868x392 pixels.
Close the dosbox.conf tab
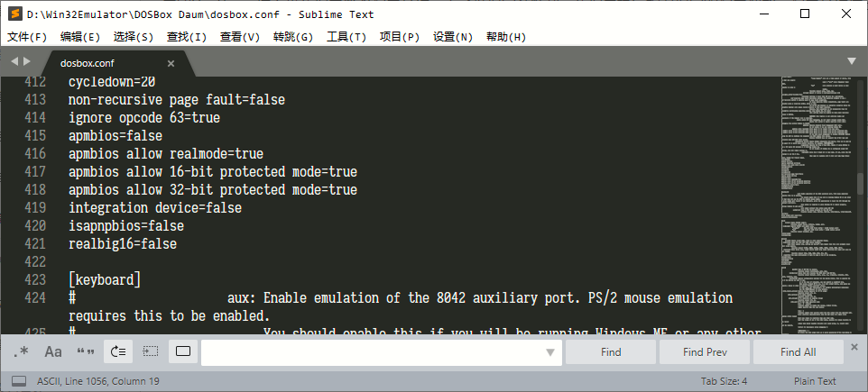(171, 64)
